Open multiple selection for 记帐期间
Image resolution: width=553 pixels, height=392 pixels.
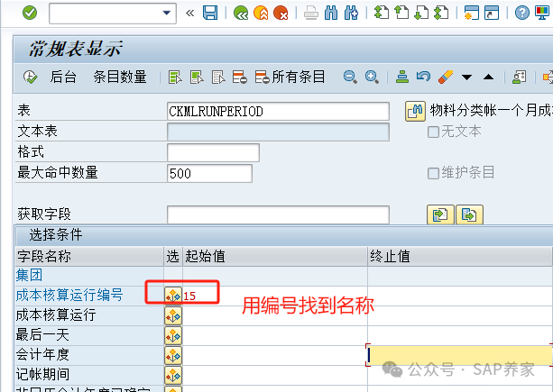173,376
